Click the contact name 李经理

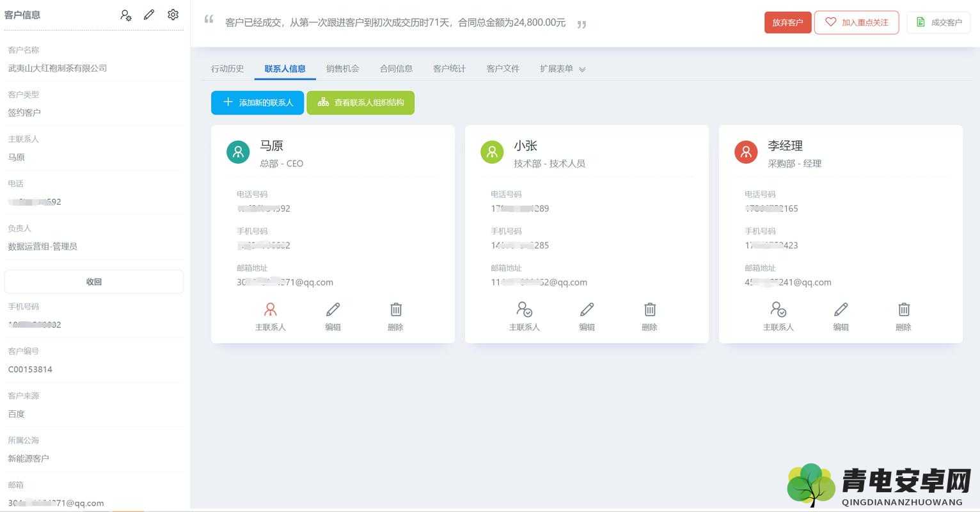(x=785, y=146)
